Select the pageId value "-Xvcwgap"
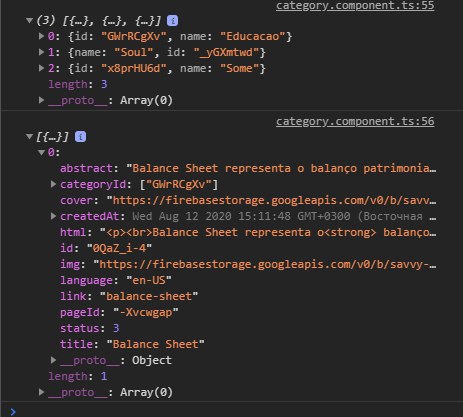Screen dimensions: 463x417 (146, 312)
